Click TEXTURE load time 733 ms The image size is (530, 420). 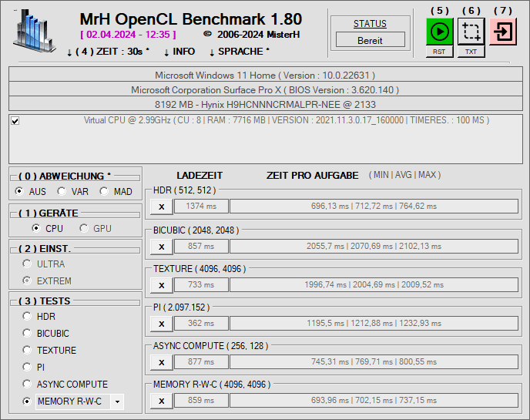tap(201, 284)
